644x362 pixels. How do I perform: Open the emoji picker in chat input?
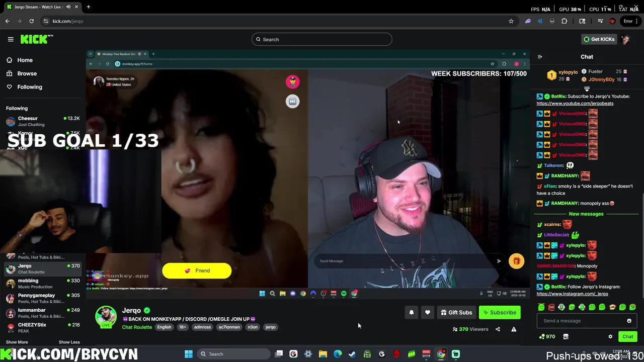(629, 321)
